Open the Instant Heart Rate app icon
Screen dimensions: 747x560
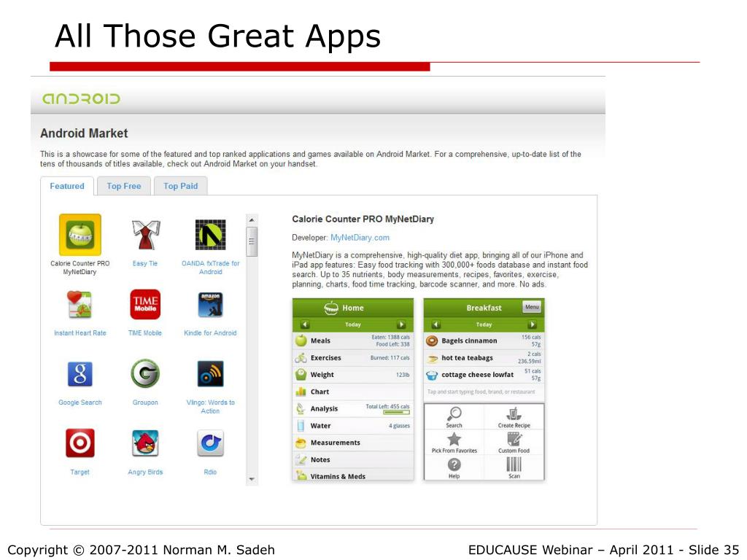(80, 304)
